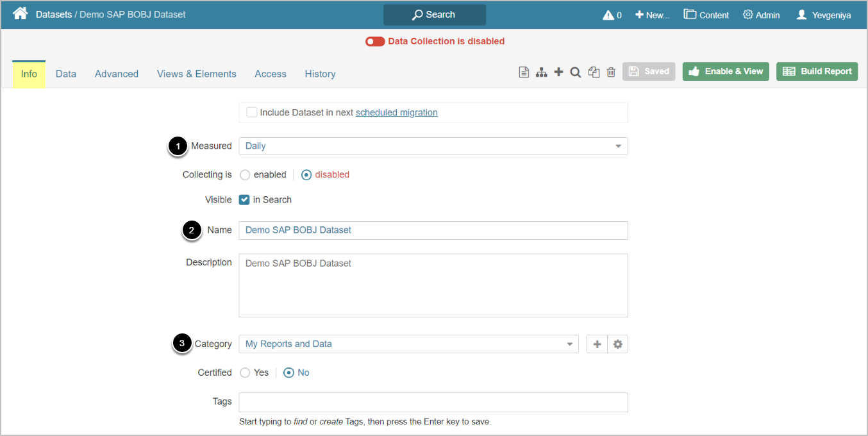Open the Views & Elements tab
This screenshot has width=868, height=436.
(196, 74)
